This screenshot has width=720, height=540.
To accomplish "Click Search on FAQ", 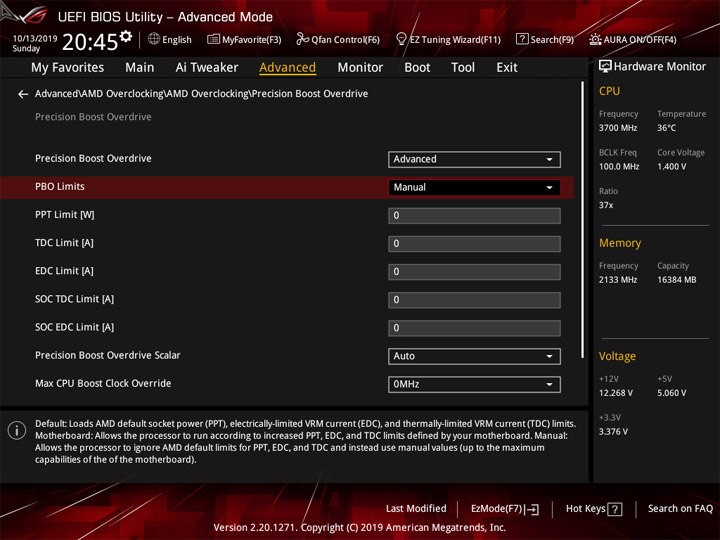I will pos(680,508).
